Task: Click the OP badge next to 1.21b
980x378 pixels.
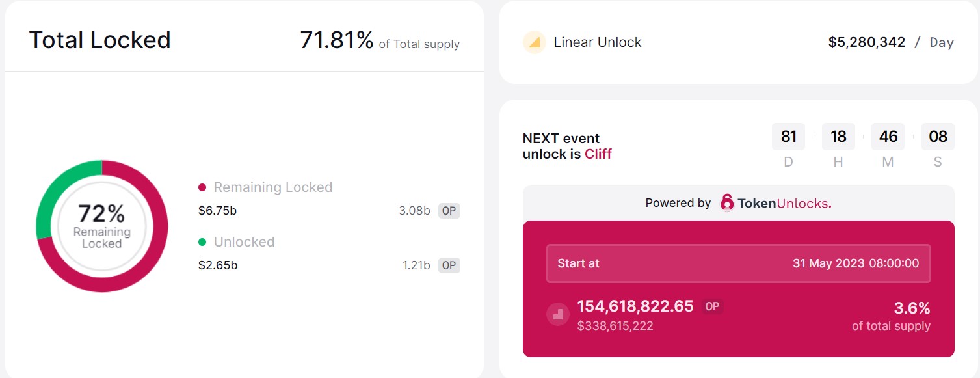Action: (x=449, y=265)
